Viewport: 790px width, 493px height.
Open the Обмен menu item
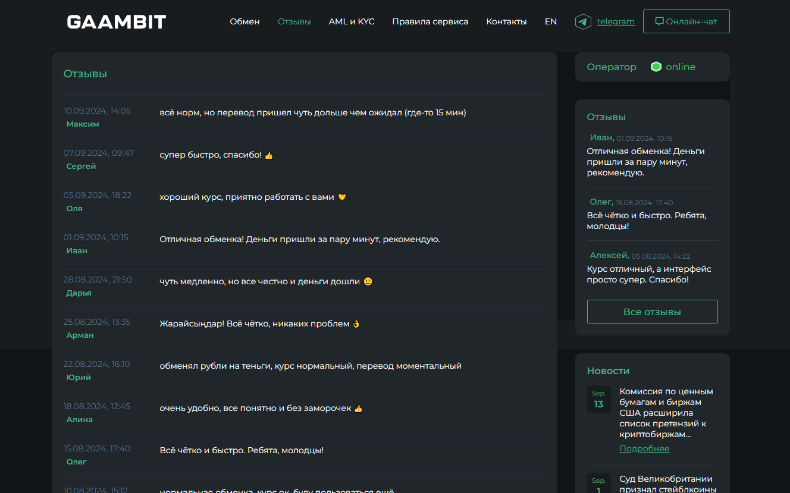point(244,22)
